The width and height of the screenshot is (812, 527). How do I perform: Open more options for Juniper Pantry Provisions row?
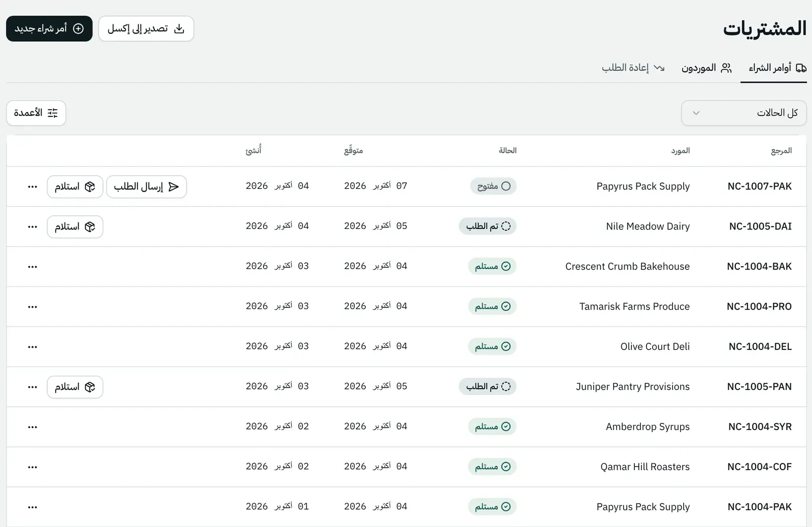32,387
